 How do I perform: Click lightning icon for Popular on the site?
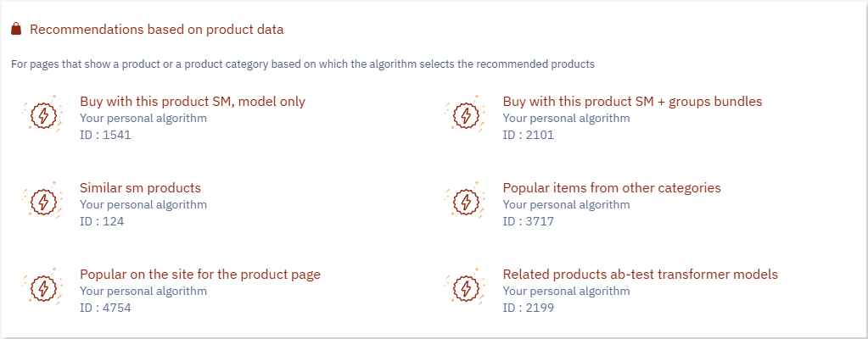42,287
